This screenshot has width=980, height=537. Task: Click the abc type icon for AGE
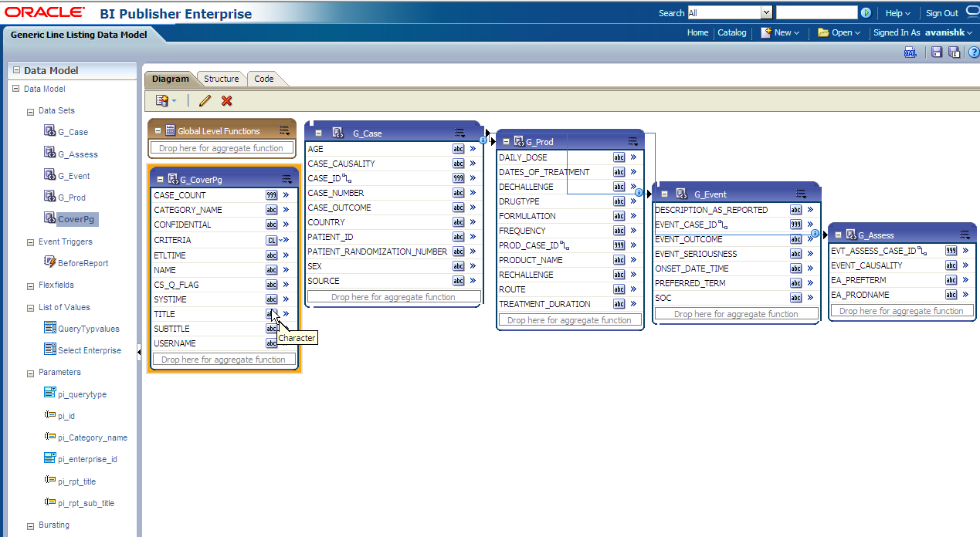pyautogui.click(x=458, y=149)
